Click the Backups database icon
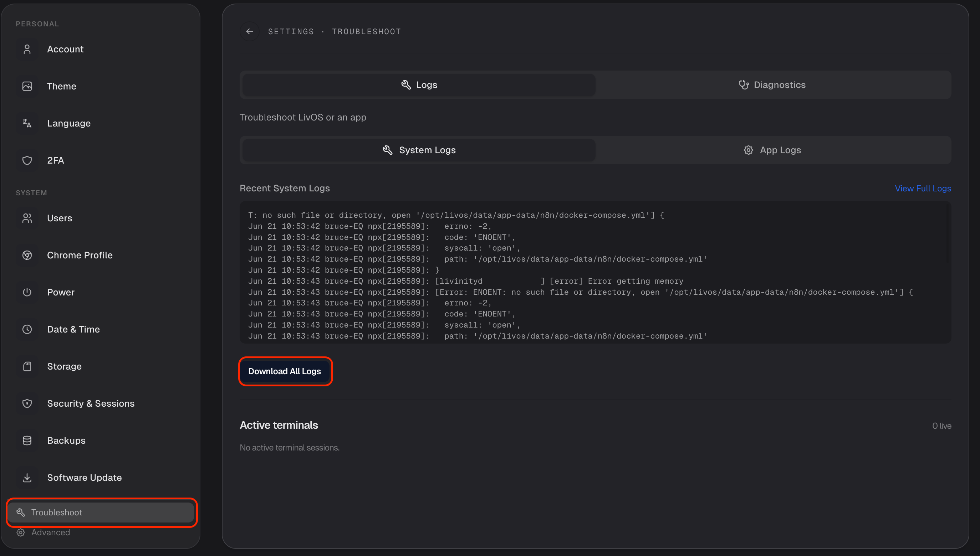The width and height of the screenshot is (980, 556). coord(27,440)
